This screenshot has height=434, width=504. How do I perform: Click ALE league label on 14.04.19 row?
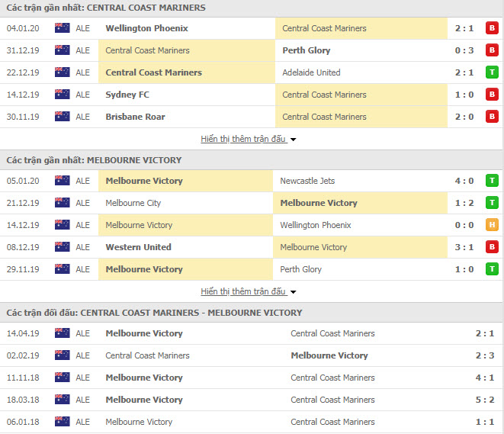82,333
